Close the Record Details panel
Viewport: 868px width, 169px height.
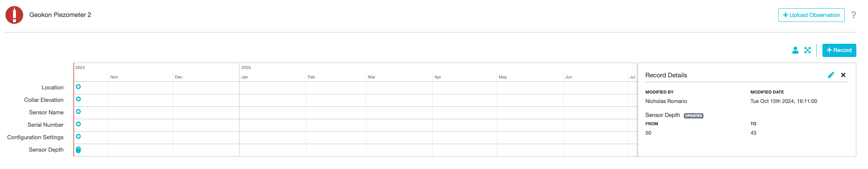(x=843, y=75)
